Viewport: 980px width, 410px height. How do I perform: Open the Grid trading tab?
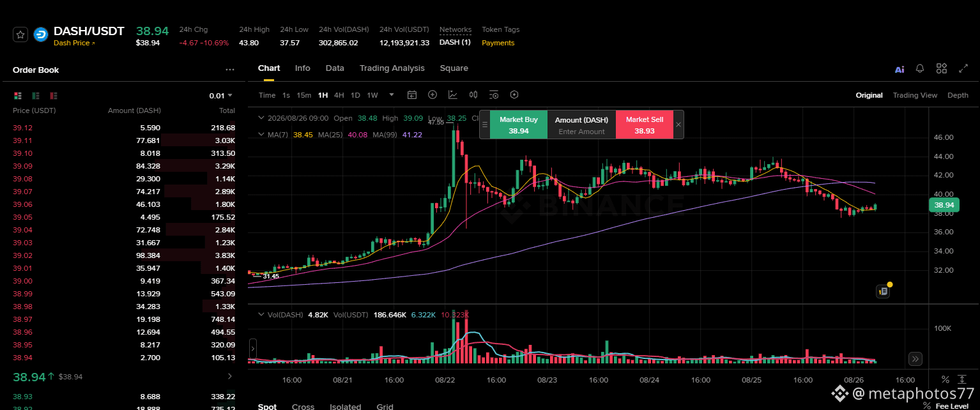(x=385, y=406)
